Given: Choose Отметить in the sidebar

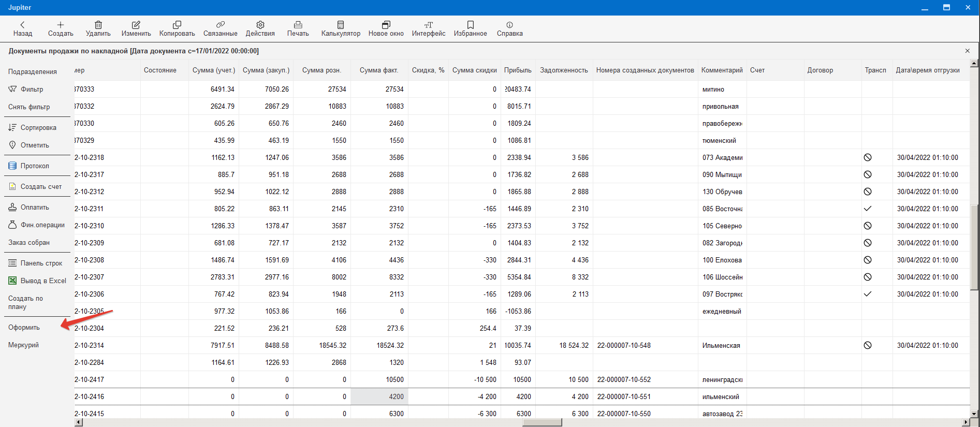Looking at the screenshot, I should coord(29,145).
